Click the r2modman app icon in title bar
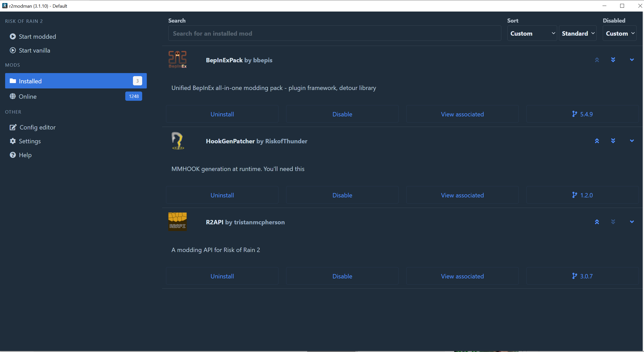The height and width of the screenshot is (352, 644). pyautogui.click(x=5, y=6)
